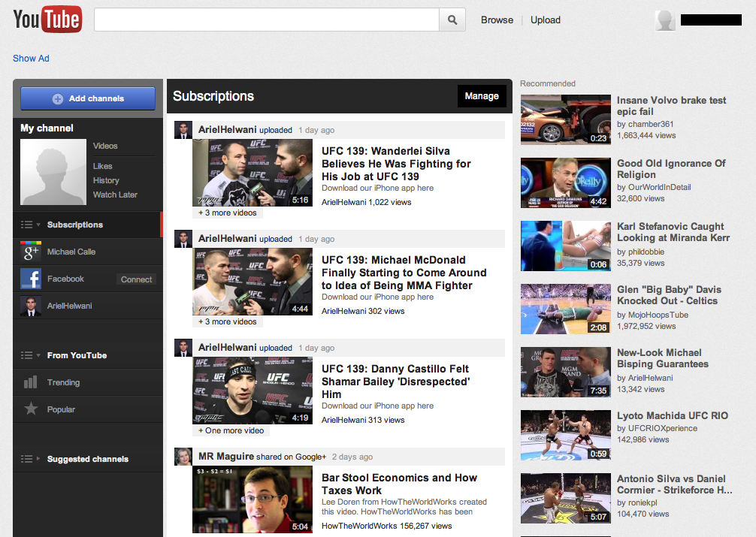The height and width of the screenshot is (537, 756).
Task: Click the search input field
Action: coord(267,20)
